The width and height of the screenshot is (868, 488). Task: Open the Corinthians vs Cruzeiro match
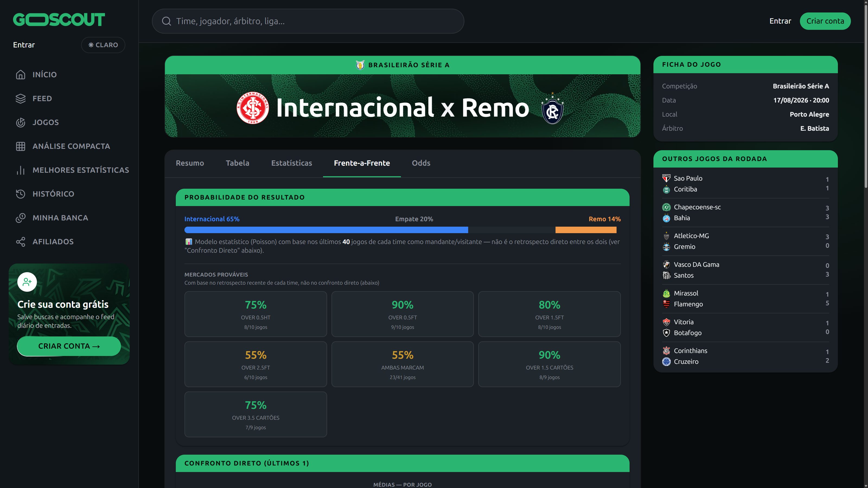coord(745,356)
